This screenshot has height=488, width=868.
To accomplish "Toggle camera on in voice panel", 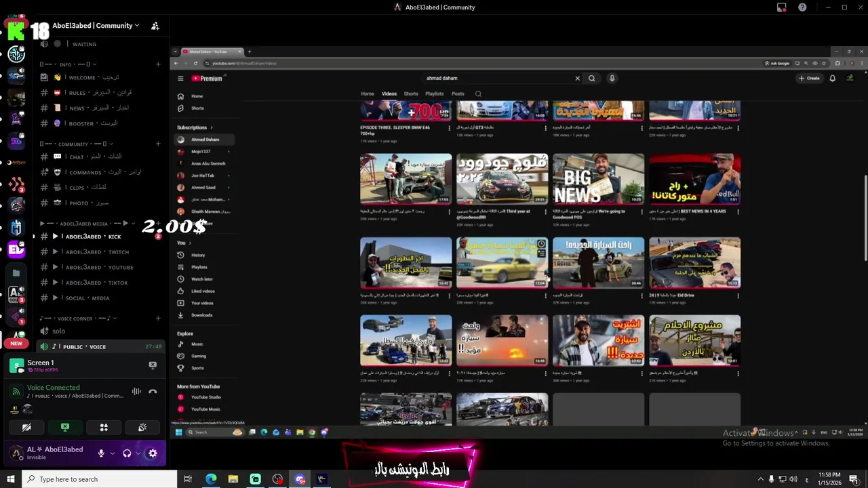I will 26,428.
